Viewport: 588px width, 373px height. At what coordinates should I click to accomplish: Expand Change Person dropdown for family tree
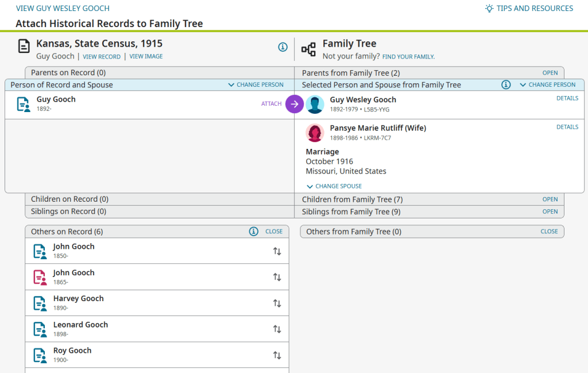547,85
